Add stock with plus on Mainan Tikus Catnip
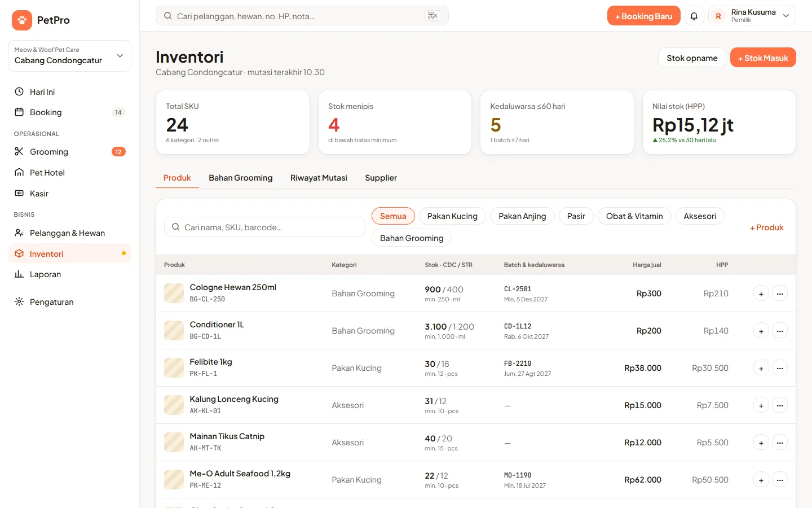The height and width of the screenshot is (508, 812). coord(761,443)
